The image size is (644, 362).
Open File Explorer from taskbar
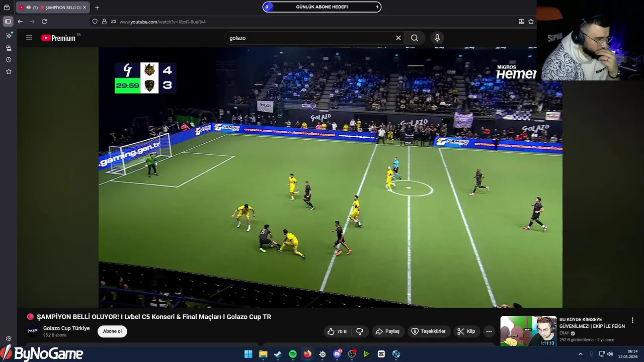tap(263, 354)
